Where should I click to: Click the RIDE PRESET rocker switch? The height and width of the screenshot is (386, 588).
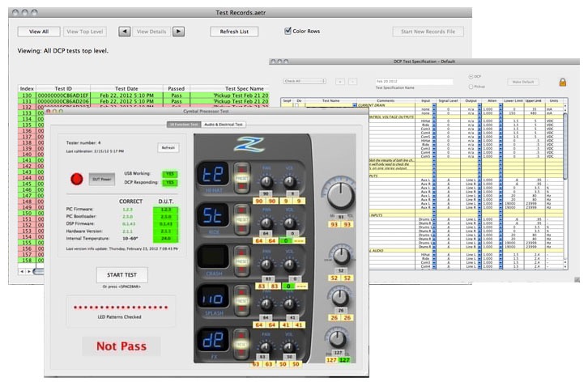[x=241, y=219]
